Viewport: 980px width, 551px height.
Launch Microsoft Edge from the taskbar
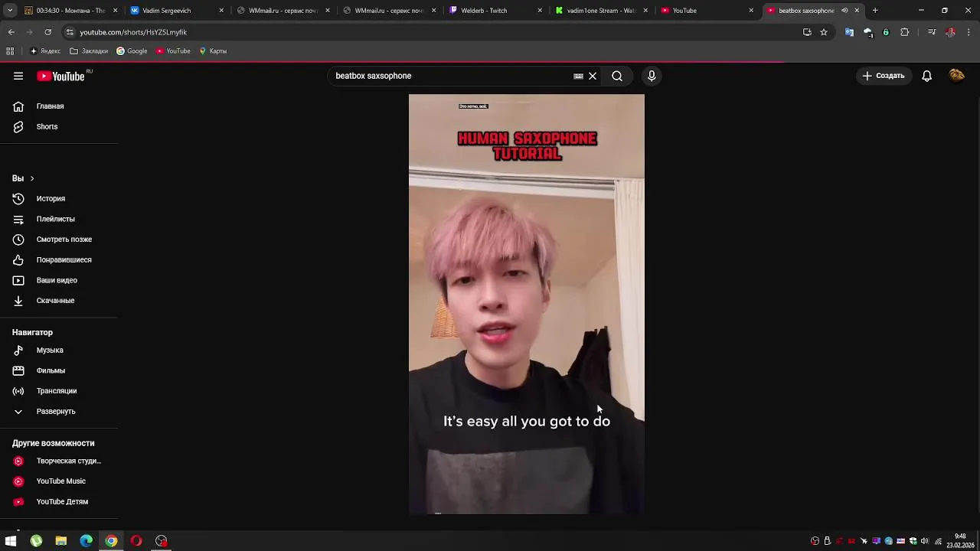pyautogui.click(x=87, y=541)
